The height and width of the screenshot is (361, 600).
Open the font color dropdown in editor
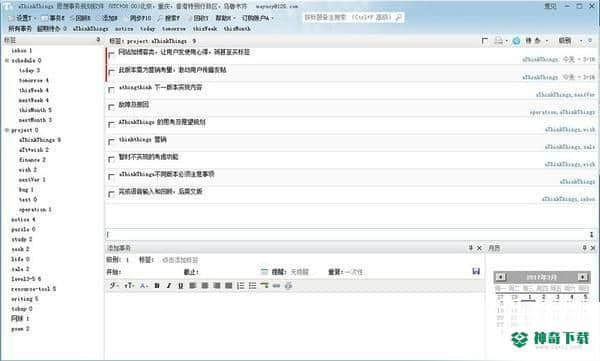tap(144, 286)
